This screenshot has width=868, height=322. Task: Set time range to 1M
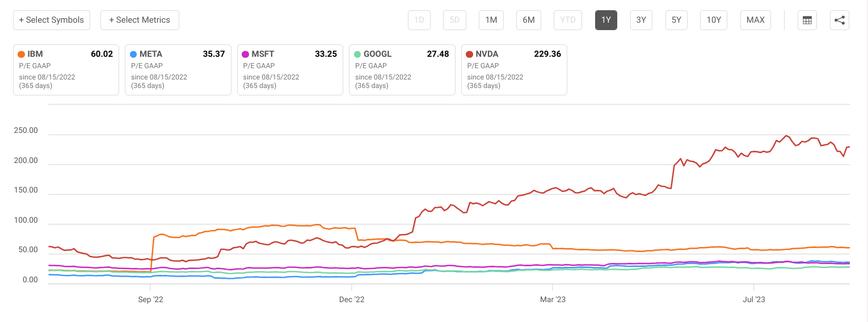[491, 20]
